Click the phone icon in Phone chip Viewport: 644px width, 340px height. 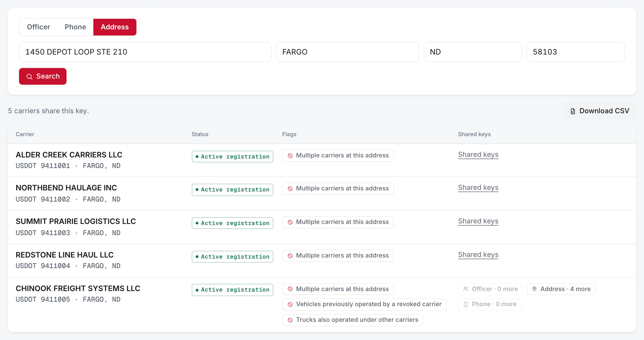[x=466, y=304]
